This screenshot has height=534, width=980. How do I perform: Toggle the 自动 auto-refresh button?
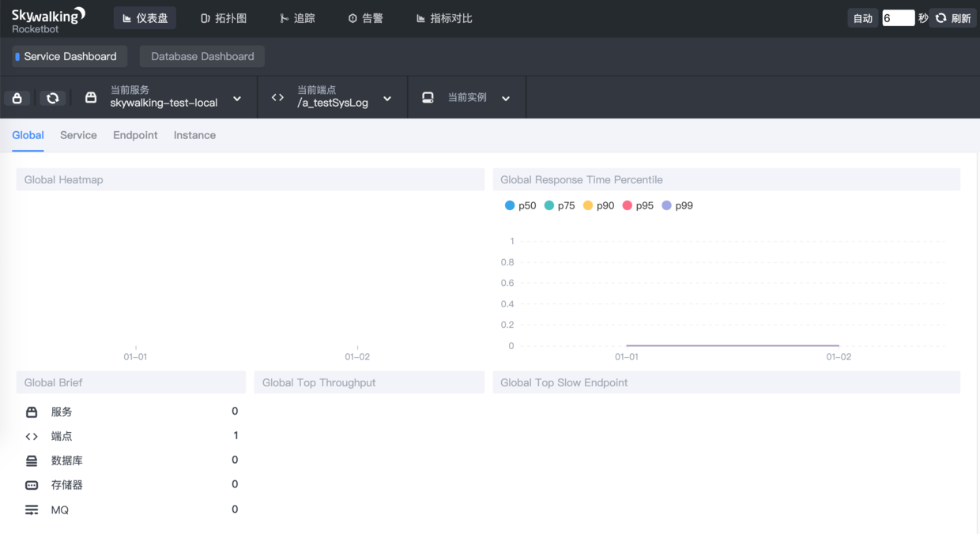(863, 18)
